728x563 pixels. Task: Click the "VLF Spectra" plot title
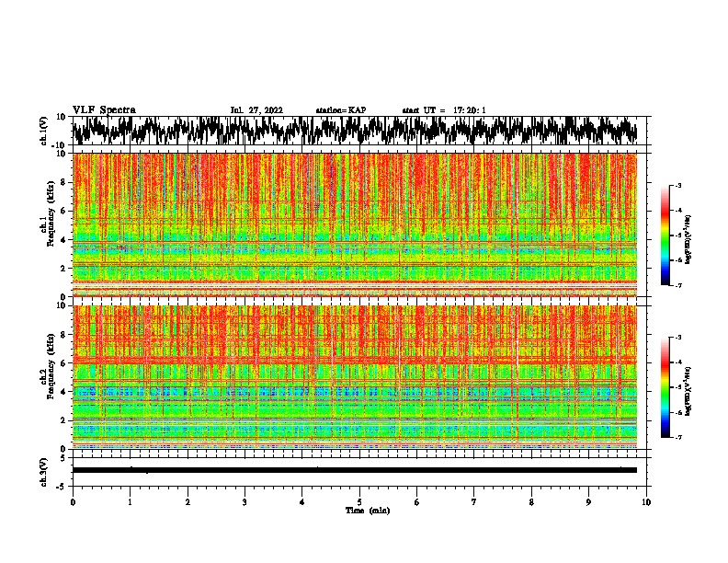tap(104, 110)
